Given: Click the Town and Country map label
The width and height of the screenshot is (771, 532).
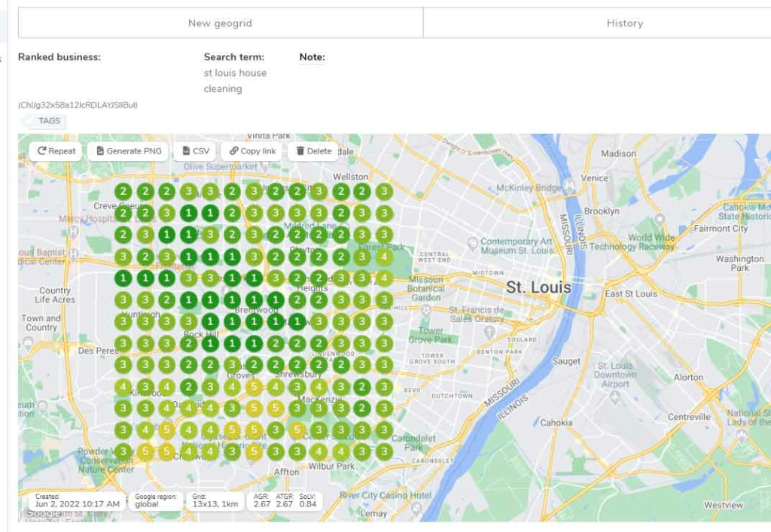Looking at the screenshot, I should pyautogui.click(x=41, y=323).
